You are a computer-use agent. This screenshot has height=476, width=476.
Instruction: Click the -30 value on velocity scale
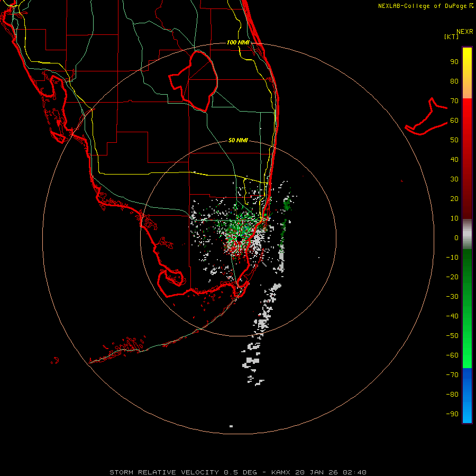point(452,297)
